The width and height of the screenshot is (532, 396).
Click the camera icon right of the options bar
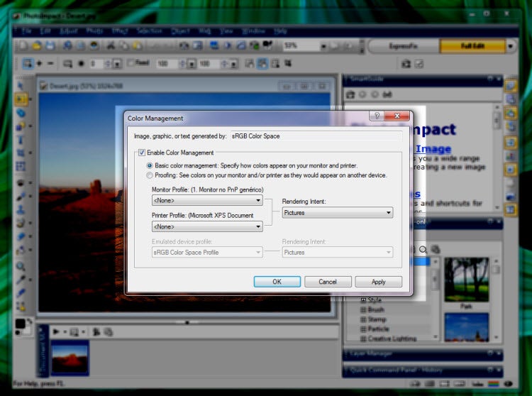click(x=406, y=63)
